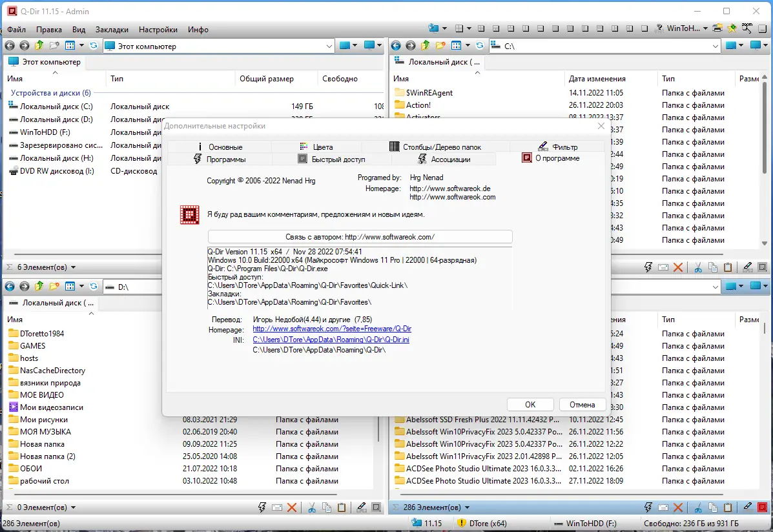Select the GAMES folder in D:\ pane
Viewport: 773px width, 532px height.
coord(32,345)
